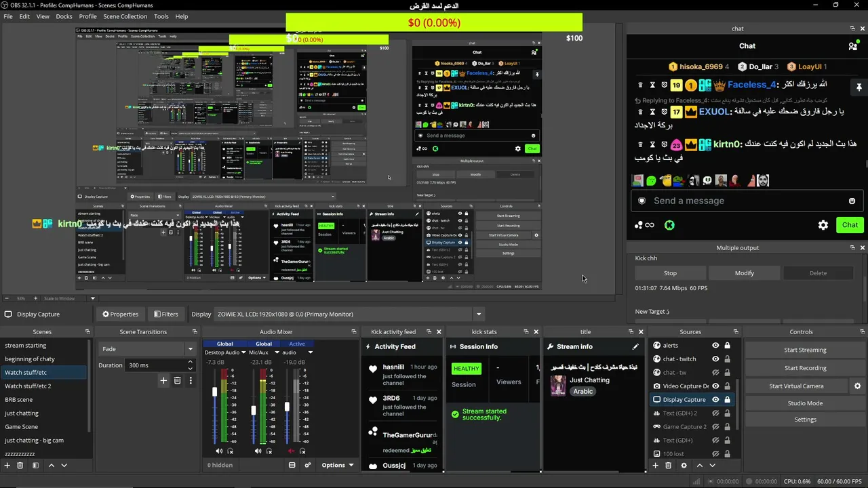Click green Kick logo icon below chat input
The width and height of the screenshot is (868, 488).
pyautogui.click(x=669, y=225)
